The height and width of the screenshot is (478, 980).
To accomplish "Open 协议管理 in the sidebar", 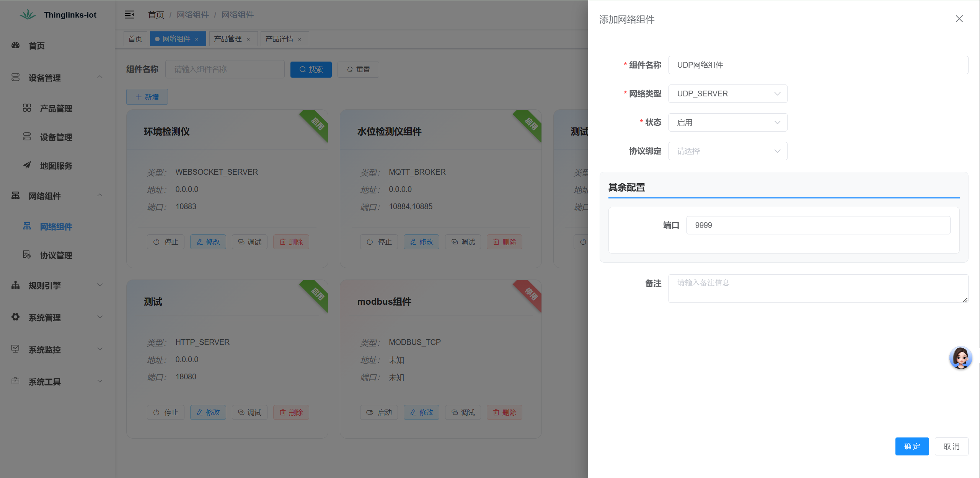I will click(x=56, y=255).
